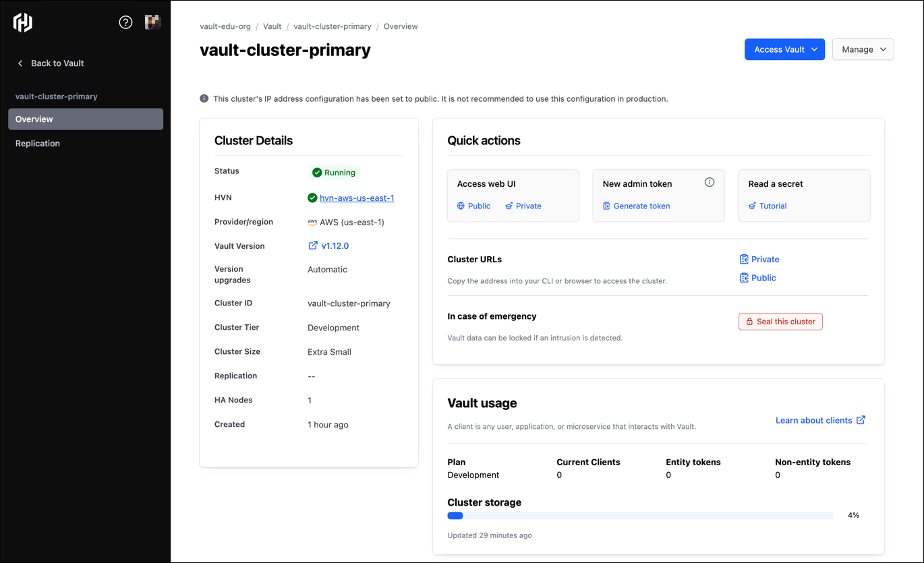Click the green Running status check icon
Screen dimensions: 924x563
[317, 173]
